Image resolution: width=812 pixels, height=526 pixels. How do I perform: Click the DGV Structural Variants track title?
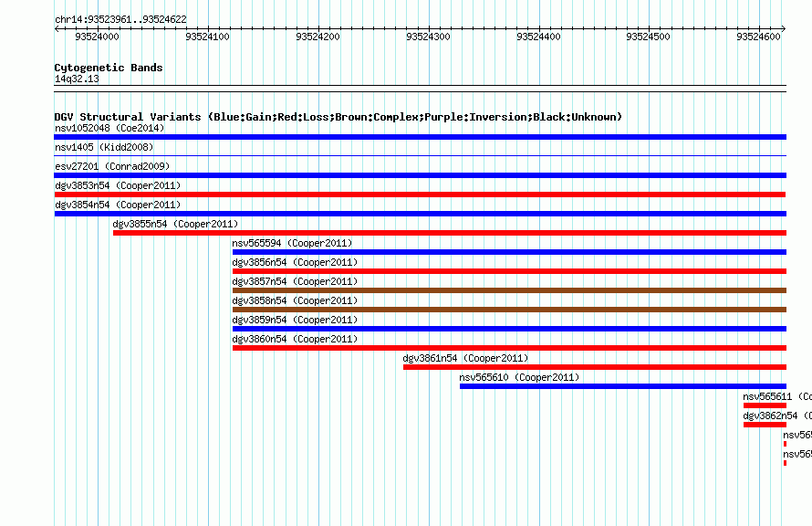[x=338, y=117]
